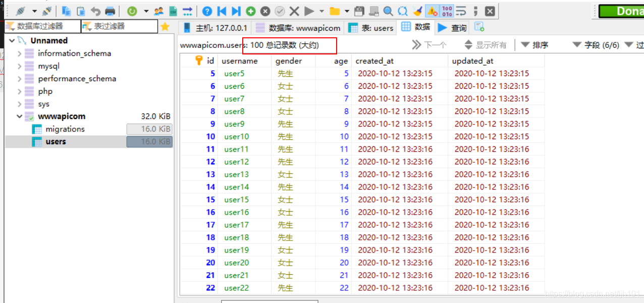
Task: Click the yellow favorites star icon
Action: coord(165,27)
